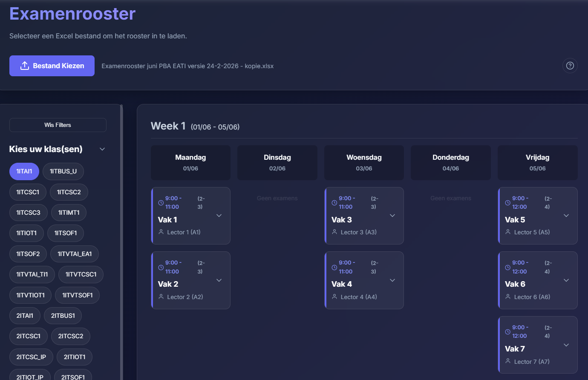Click the 9:00 - 12:00 time on Vak 7
Image resolution: width=588 pixels, height=380 pixels.
pyautogui.click(x=520, y=331)
